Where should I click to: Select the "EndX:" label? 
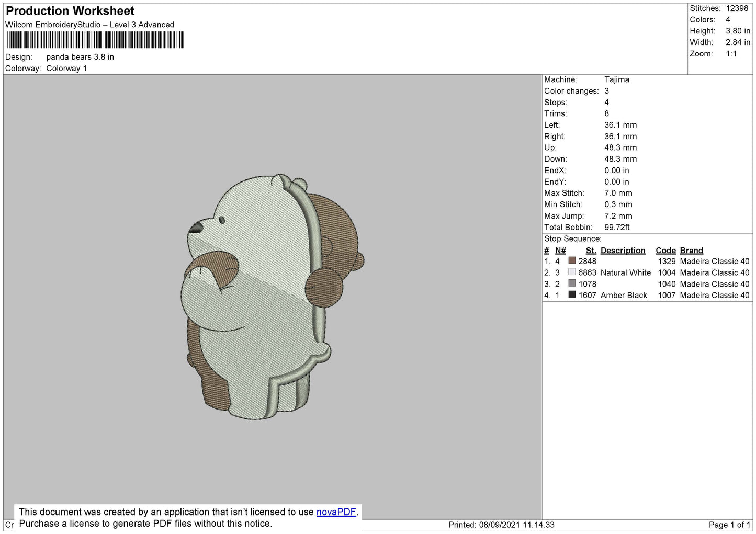click(x=555, y=171)
